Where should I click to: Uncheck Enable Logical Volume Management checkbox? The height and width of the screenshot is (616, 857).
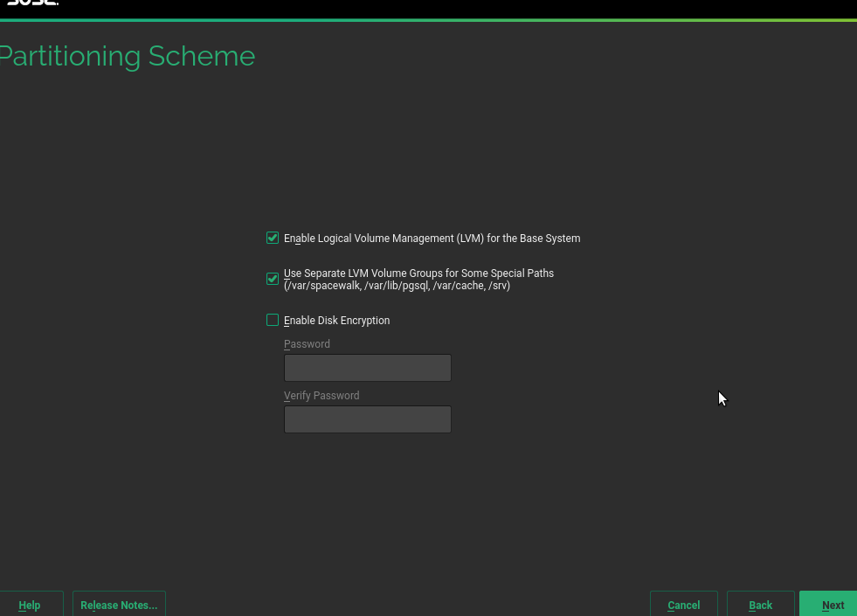click(273, 239)
